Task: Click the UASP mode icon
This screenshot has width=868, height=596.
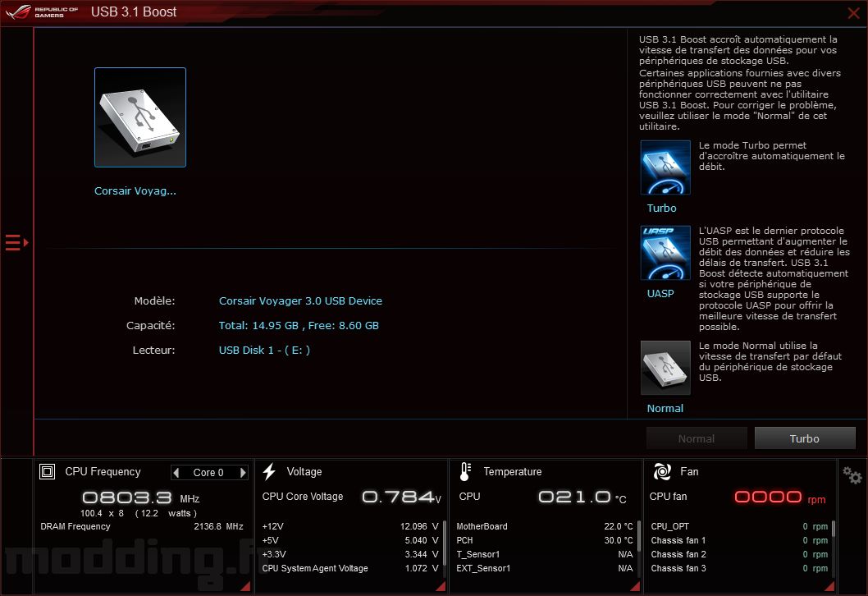Action: click(x=665, y=253)
